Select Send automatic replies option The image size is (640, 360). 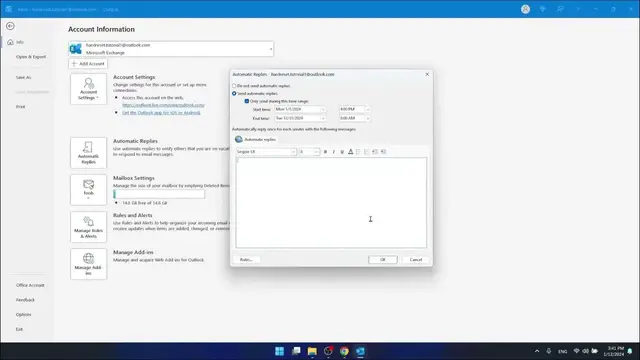(x=234, y=94)
